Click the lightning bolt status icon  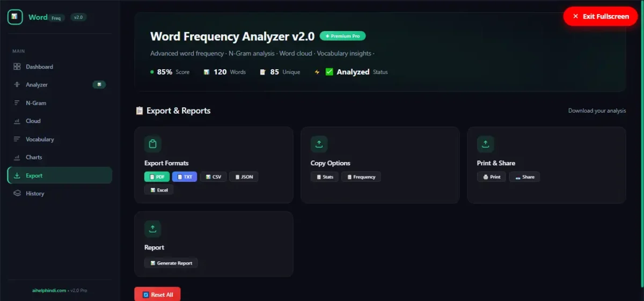click(317, 72)
